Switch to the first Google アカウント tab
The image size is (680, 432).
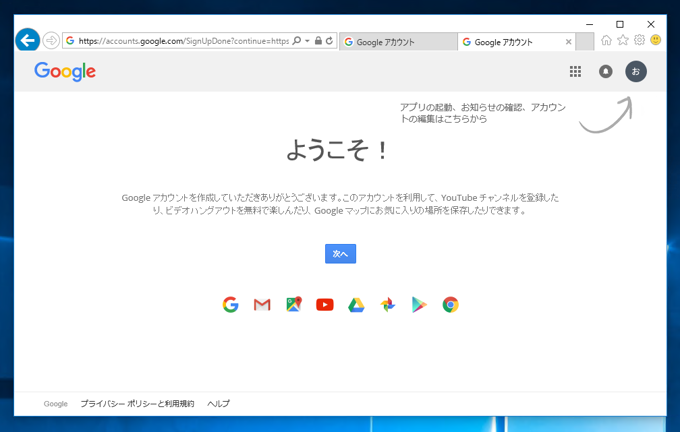click(398, 42)
